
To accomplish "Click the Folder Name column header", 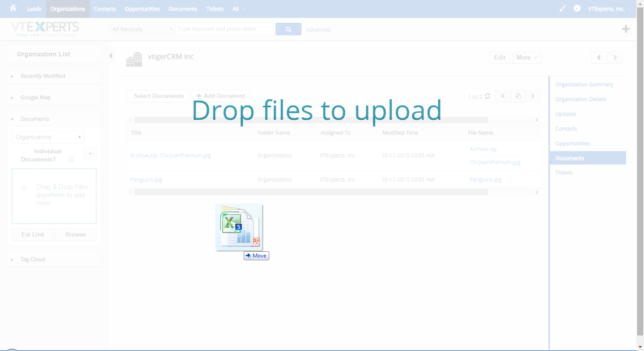I will click(x=274, y=133).
